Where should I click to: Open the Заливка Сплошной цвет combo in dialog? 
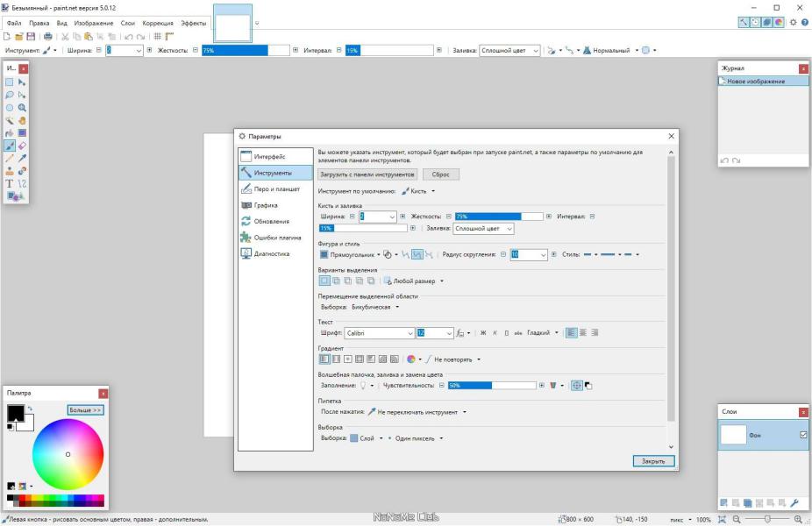tap(484, 228)
